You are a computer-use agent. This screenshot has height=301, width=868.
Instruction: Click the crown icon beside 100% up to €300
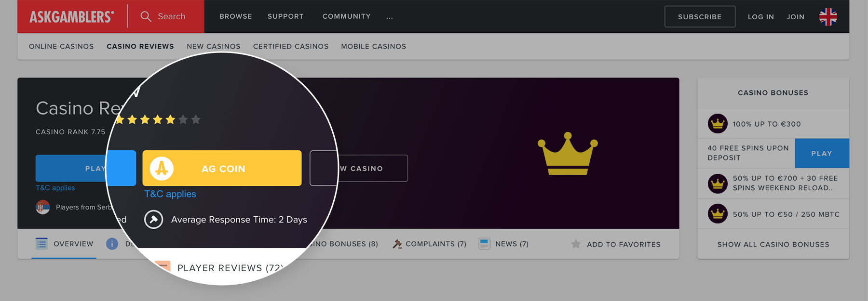tap(718, 124)
